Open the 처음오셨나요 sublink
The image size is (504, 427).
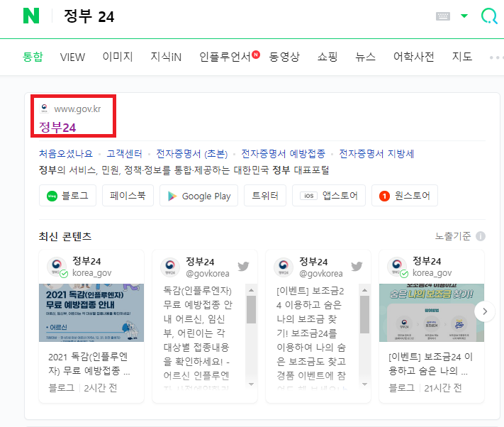66,154
